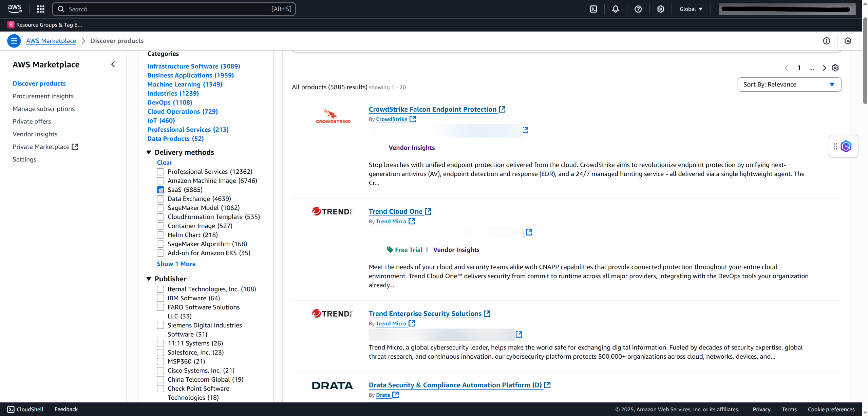Uncheck the SaaS delivery method
This screenshot has height=416, width=868.
point(161,190)
